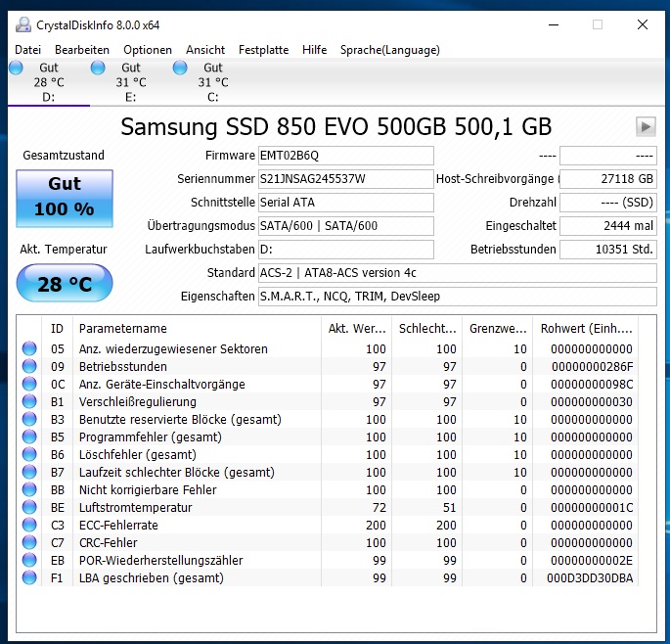Screen dimensions: 670x644
Task: Select row Anz. wiederzugewiesener Sektoren
Action: (328, 348)
